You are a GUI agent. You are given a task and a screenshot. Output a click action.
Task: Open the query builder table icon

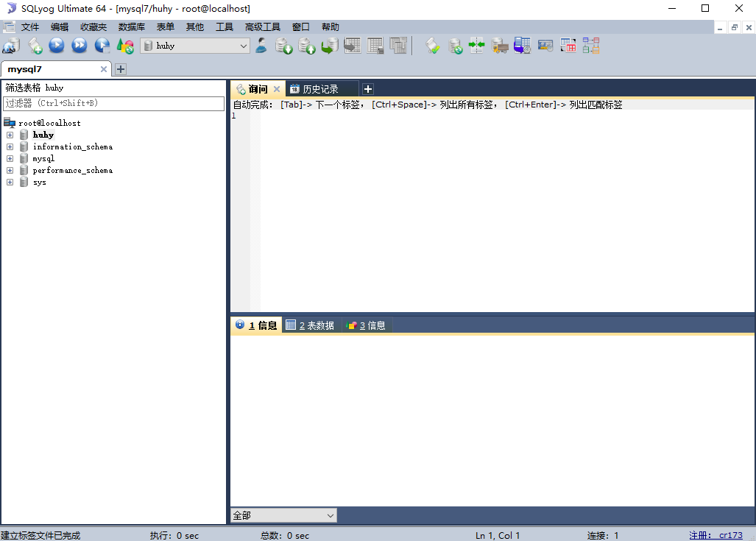pos(568,46)
